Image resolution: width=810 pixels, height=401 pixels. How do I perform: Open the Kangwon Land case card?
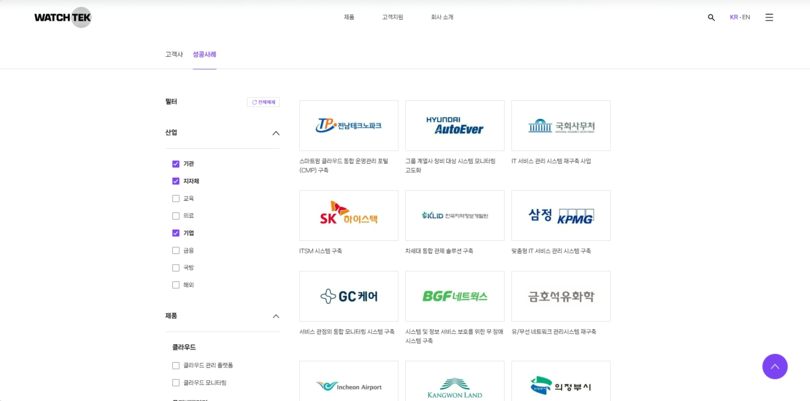[455, 381]
